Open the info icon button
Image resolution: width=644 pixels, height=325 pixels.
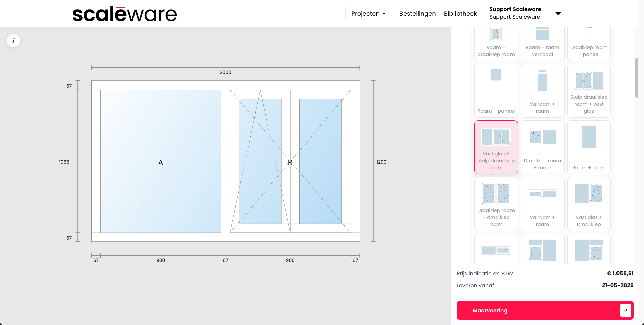coord(13,41)
